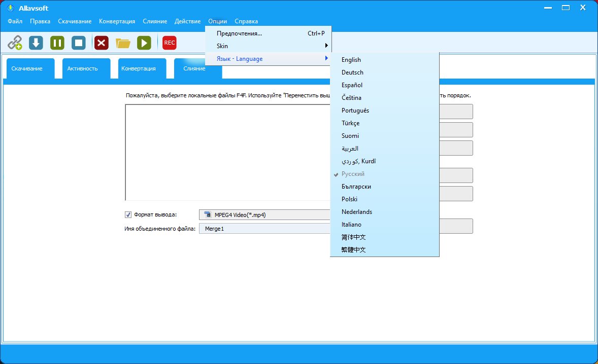This screenshot has height=364, width=598.
Task: Open the yellow folder icon
Action: (123, 43)
